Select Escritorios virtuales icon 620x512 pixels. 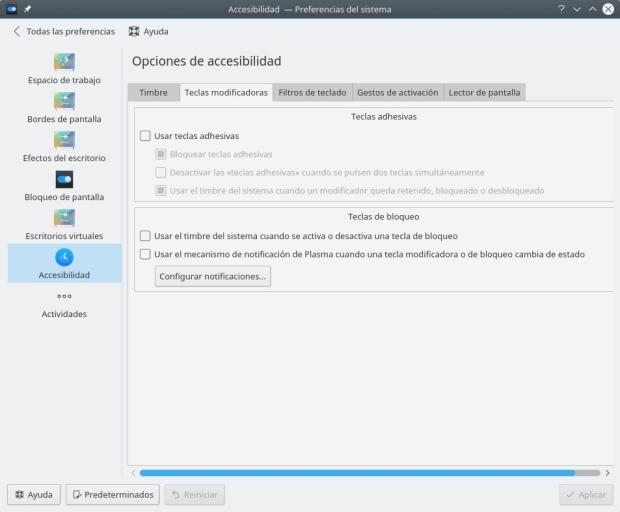64,217
